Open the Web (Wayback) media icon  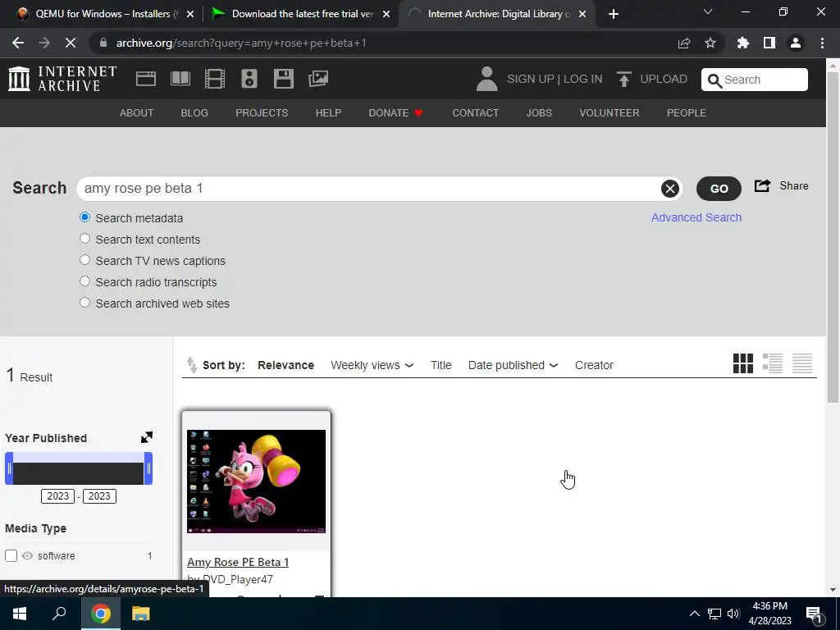(x=146, y=79)
